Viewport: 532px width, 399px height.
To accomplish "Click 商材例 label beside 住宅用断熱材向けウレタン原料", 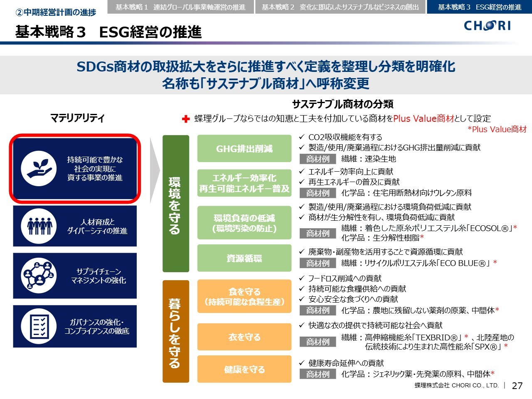I will [x=318, y=193].
